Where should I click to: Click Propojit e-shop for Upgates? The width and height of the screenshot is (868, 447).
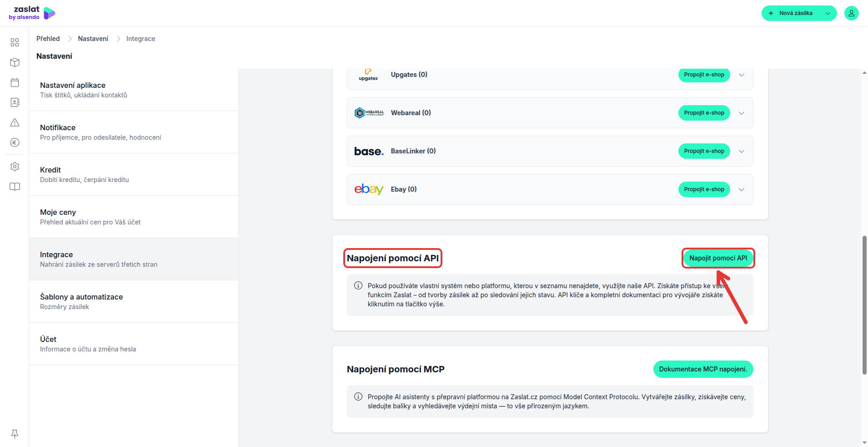point(704,75)
